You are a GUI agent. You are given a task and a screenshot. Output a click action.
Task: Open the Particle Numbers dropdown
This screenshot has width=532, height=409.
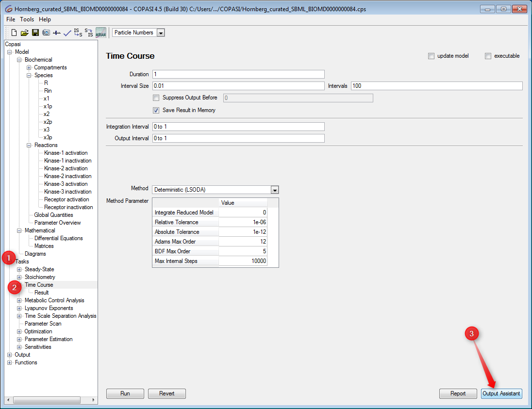pyautogui.click(x=161, y=33)
